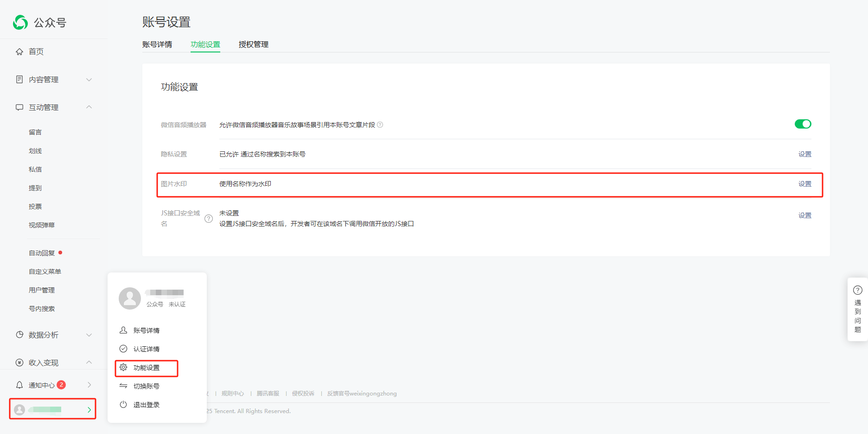This screenshot has width=868, height=434.
Task: Click the info icon after 微信音频播放器 description
Action: (380, 125)
